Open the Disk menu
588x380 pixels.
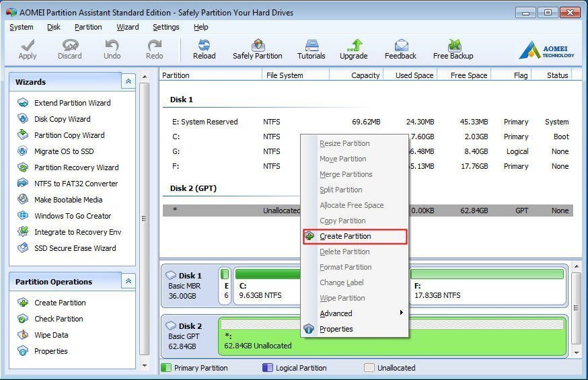tap(54, 27)
